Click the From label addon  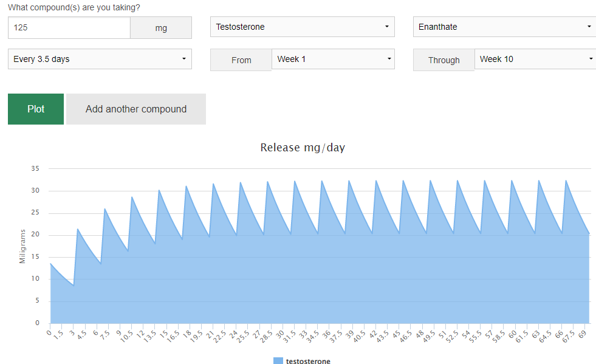[x=241, y=60]
